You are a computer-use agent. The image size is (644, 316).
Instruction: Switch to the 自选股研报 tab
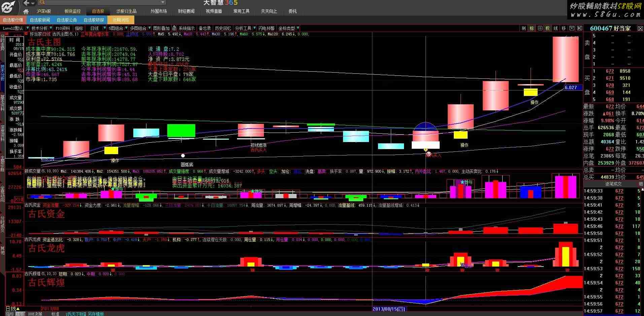tap(94, 20)
